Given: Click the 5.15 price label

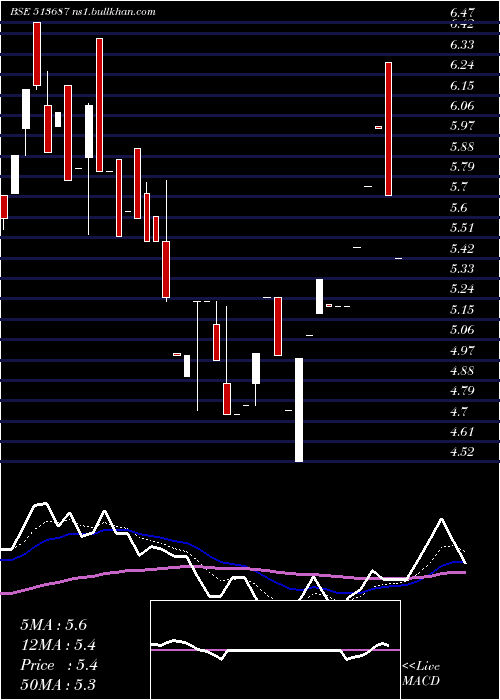Looking at the screenshot, I should click(462, 309).
